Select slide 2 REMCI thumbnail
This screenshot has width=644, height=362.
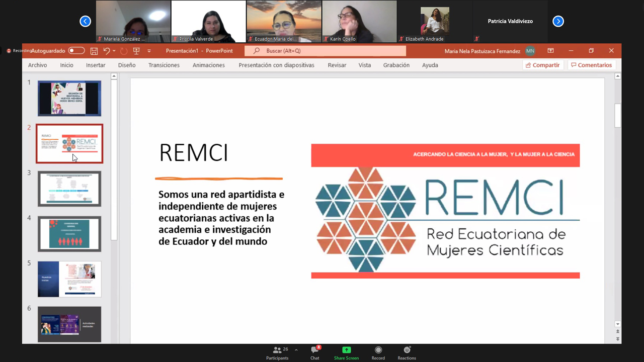click(x=69, y=144)
